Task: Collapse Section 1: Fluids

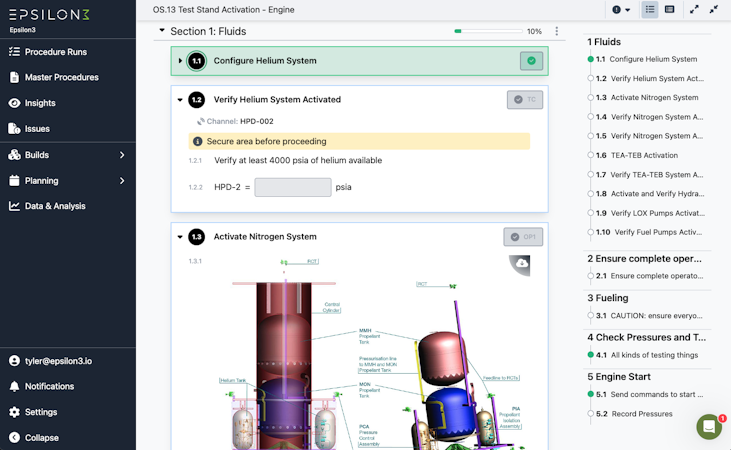Action: (162, 30)
